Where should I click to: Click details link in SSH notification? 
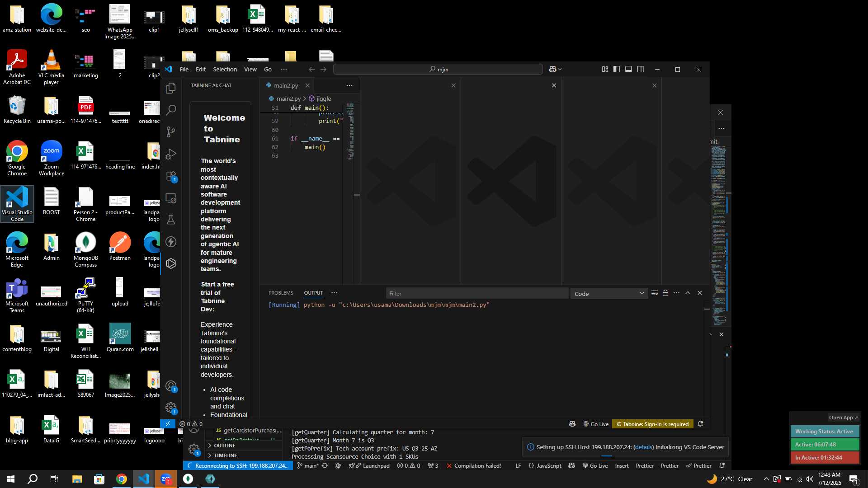643,447
